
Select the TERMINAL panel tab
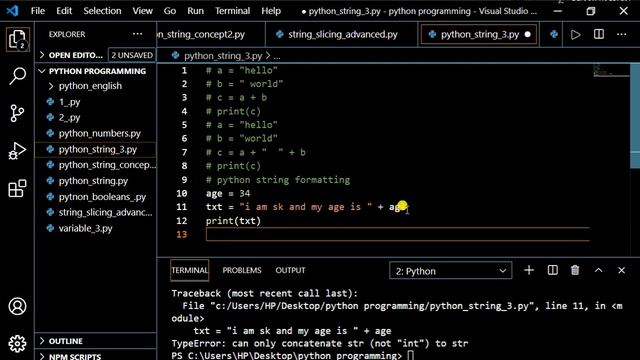189,270
